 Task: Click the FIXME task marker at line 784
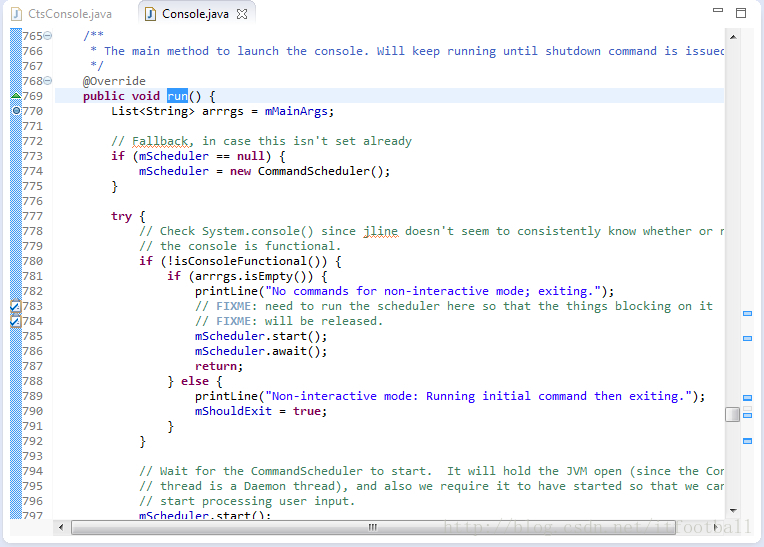click(16, 321)
